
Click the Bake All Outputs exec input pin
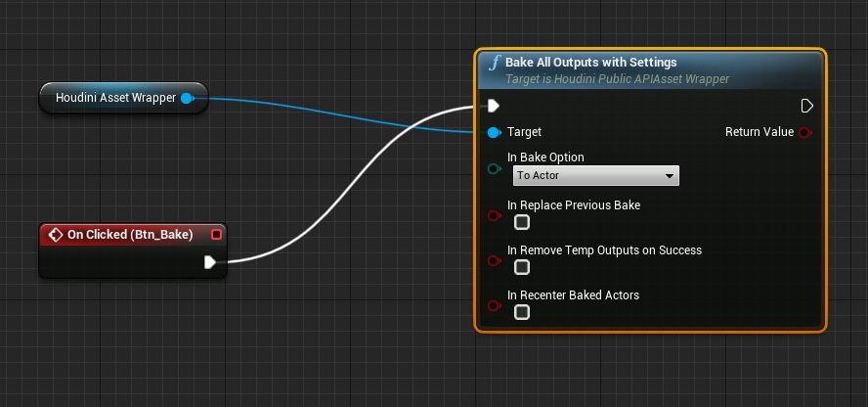[x=494, y=106]
